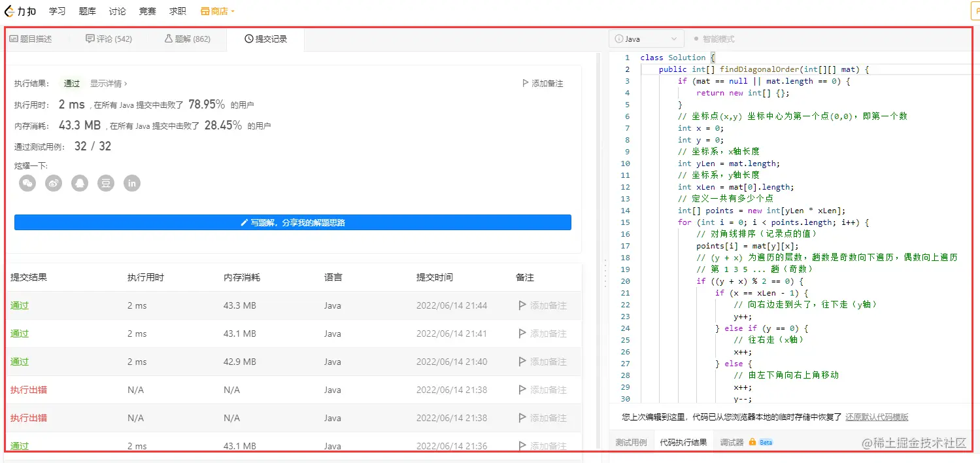Share result via the WeChat icon
Image resolution: width=980 pixels, height=463 pixels.
click(27, 183)
